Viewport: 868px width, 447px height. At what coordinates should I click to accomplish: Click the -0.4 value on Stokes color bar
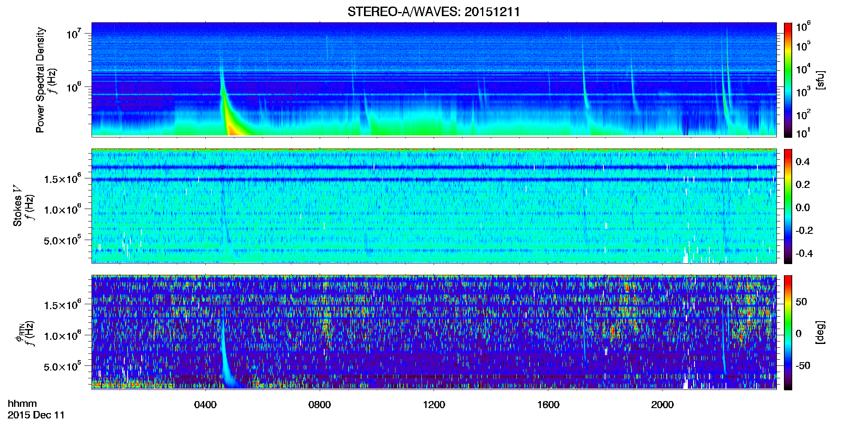804,253
